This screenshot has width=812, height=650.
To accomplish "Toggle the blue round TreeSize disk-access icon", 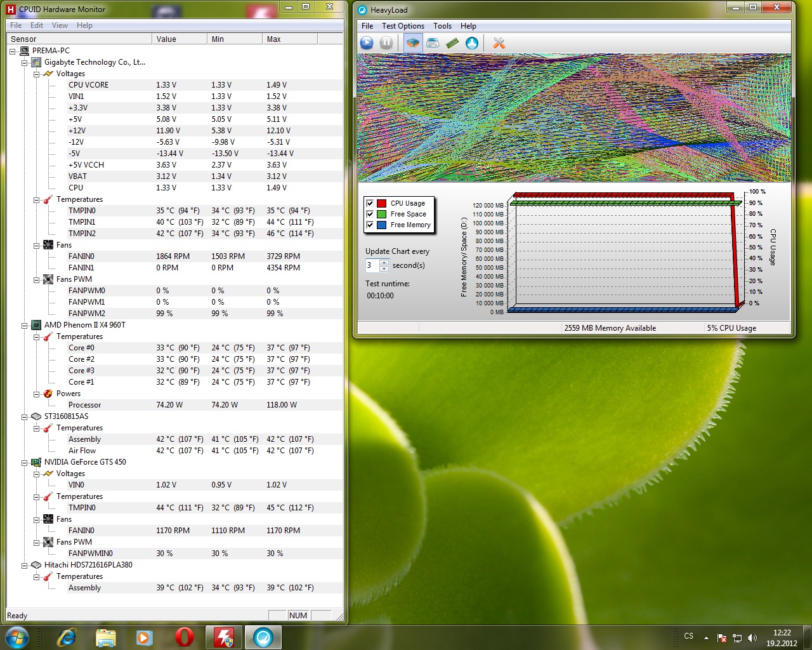I will click(x=472, y=43).
